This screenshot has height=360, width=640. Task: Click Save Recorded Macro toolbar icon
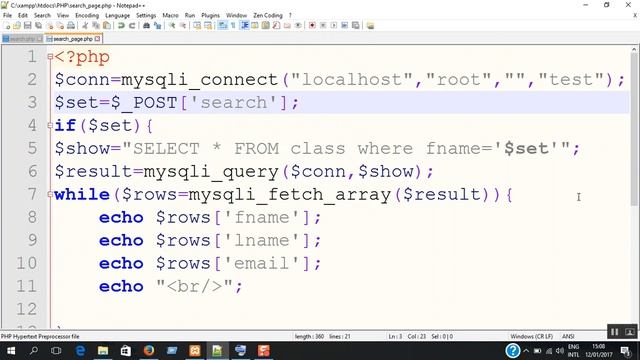click(356, 25)
